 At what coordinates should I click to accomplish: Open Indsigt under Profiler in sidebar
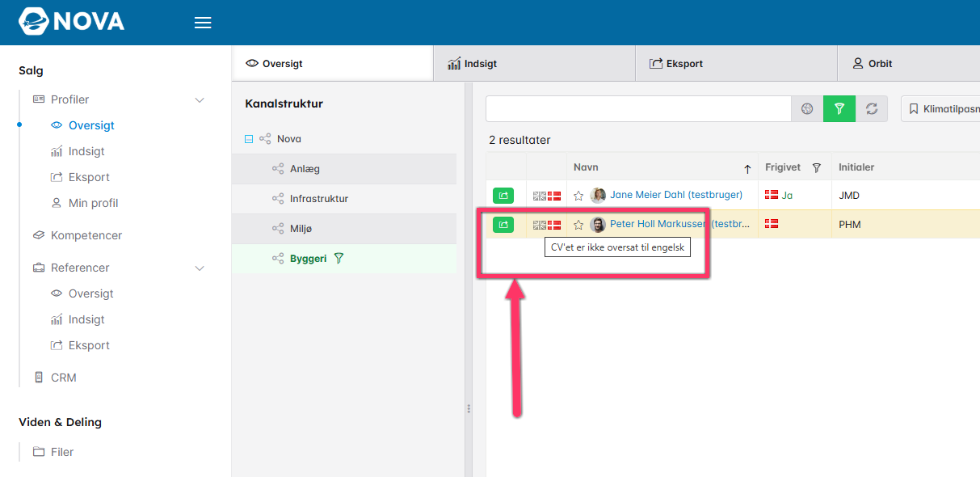pos(86,151)
